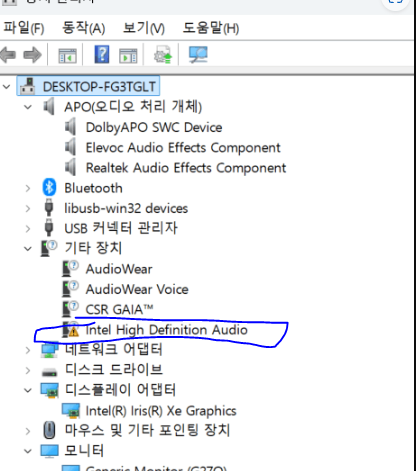Screen dimensions: 416x471
Task: Open the 동작(A) menu
Action: tap(84, 28)
